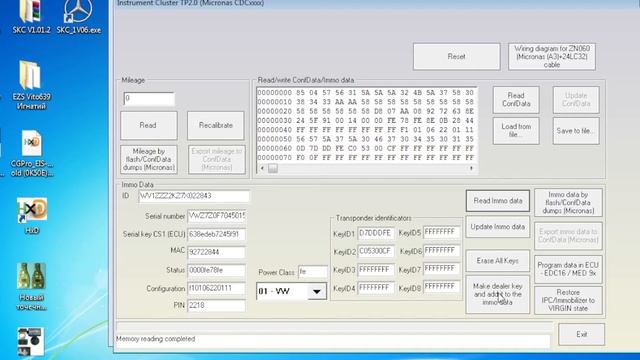This screenshot has width=640, height=360.
Task: Click the Read Immo data button
Action: (x=498, y=201)
